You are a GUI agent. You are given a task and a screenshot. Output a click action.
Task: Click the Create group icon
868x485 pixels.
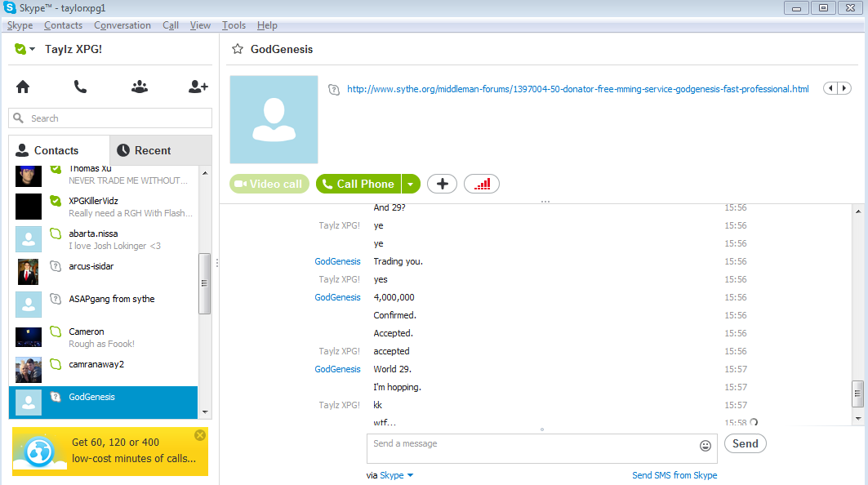click(x=140, y=87)
